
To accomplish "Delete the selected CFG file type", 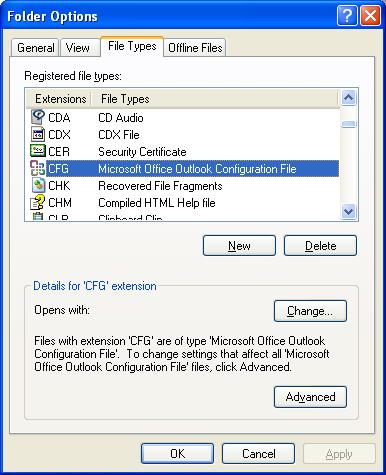I will 320,246.
